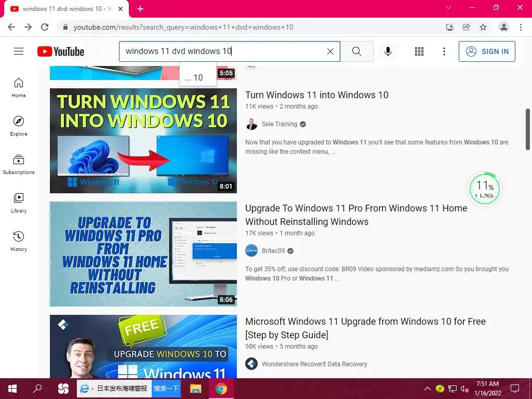Click Britec09 channel avatar

pos(251,251)
